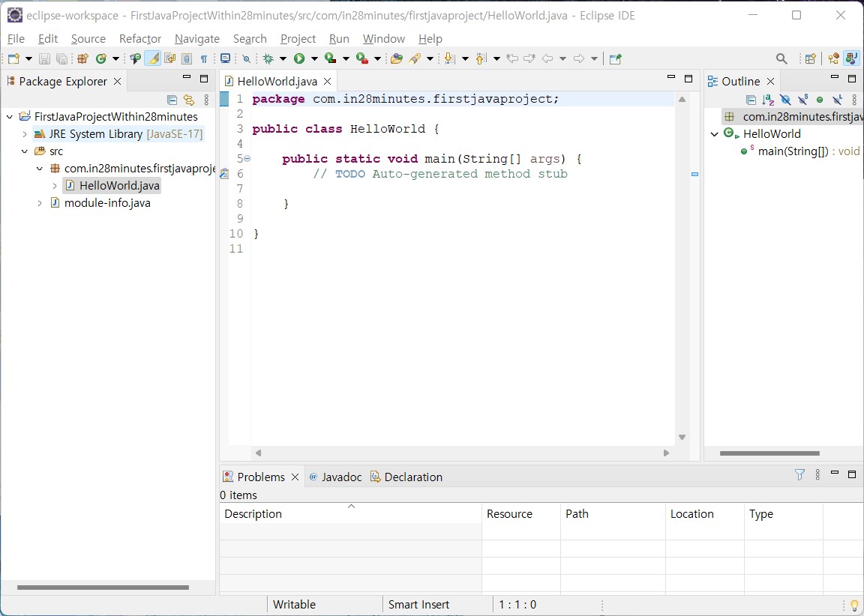
Task: Click the Description column header
Action: 253,514
